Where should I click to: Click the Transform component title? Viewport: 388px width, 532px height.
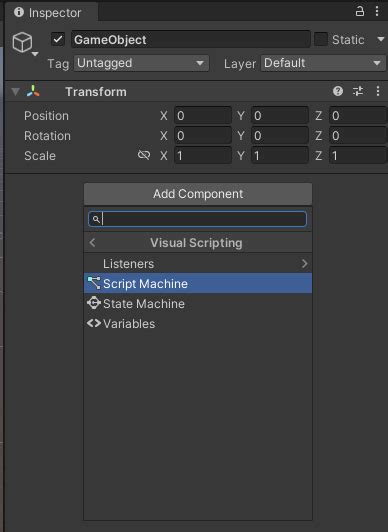(96, 92)
